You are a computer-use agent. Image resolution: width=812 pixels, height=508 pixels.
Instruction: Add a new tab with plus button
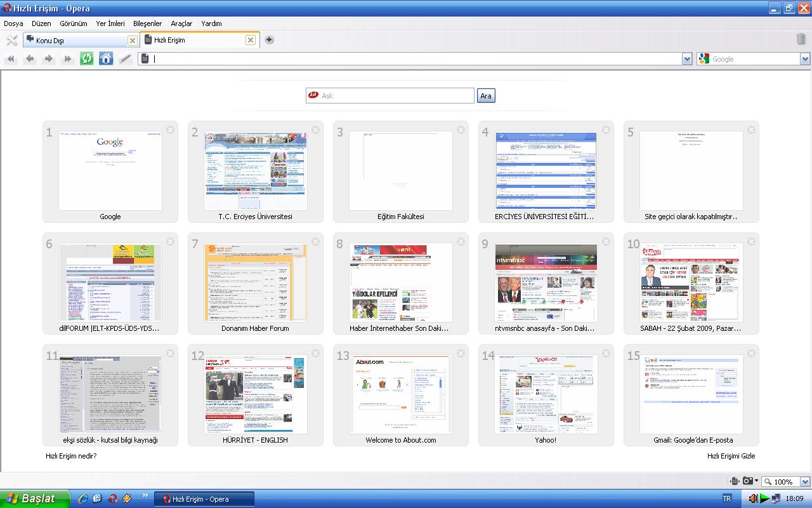tap(270, 40)
